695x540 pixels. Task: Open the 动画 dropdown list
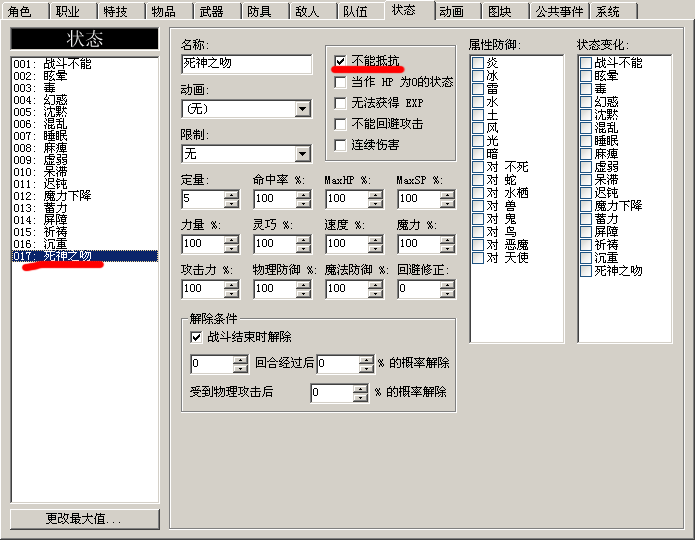[x=303, y=109]
